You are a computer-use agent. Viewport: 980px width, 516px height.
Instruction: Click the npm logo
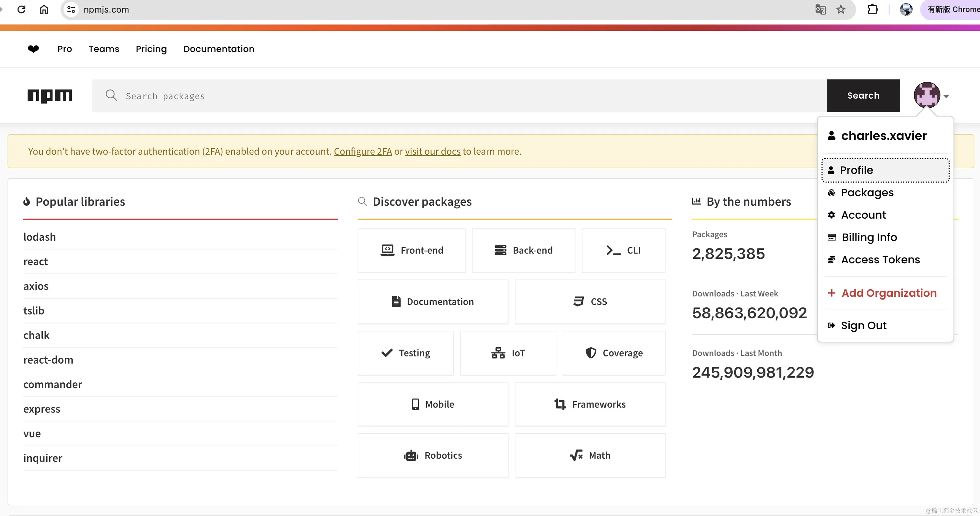[50, 96]
